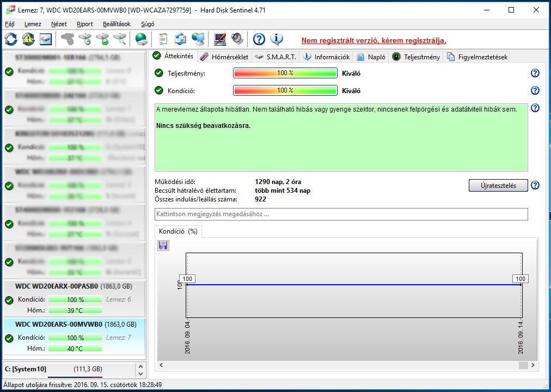Viewport: 551px width, 392px height.
Task: Click help icon beside the green status text
Action: pos(535,108)
